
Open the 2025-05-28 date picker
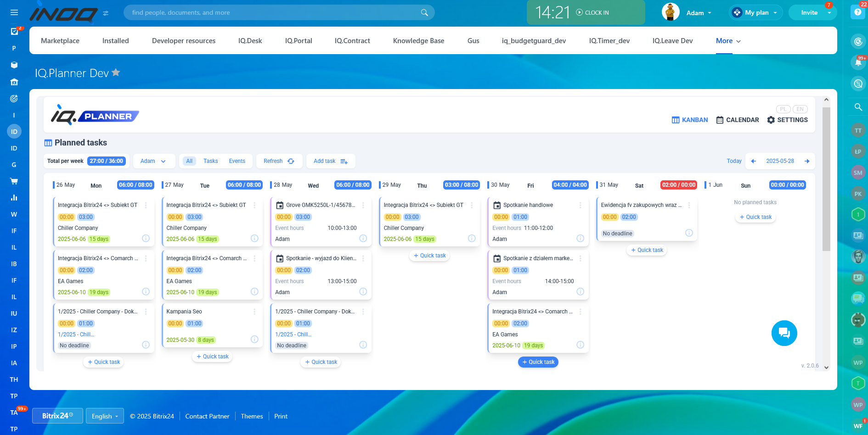[780, 161]
